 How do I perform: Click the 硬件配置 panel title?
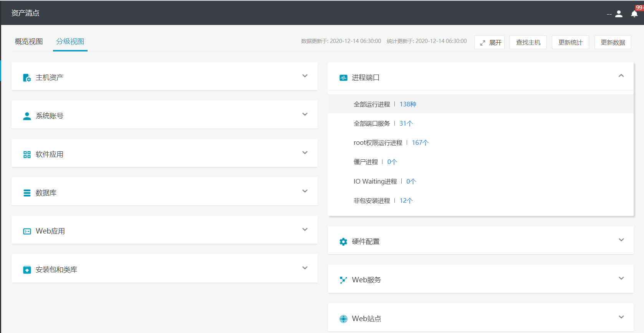click(x=366, y=242)
